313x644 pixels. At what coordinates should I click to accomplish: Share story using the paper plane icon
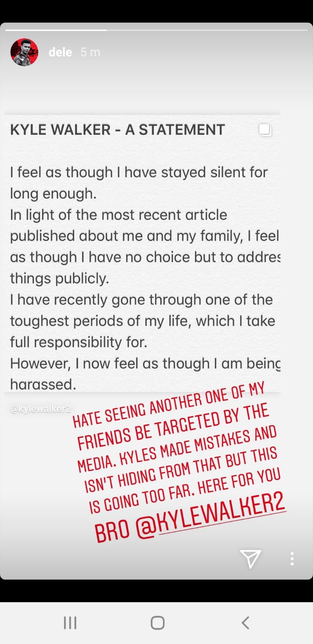click(250, 558)
